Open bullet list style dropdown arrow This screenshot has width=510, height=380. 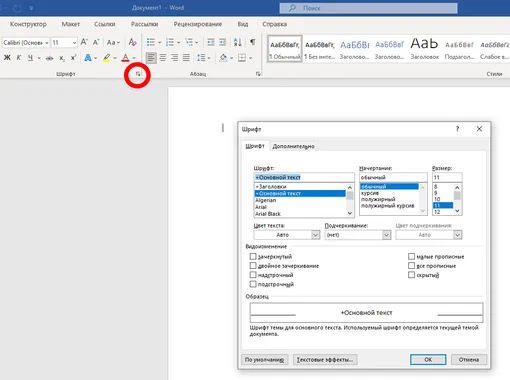pos(159,42)
